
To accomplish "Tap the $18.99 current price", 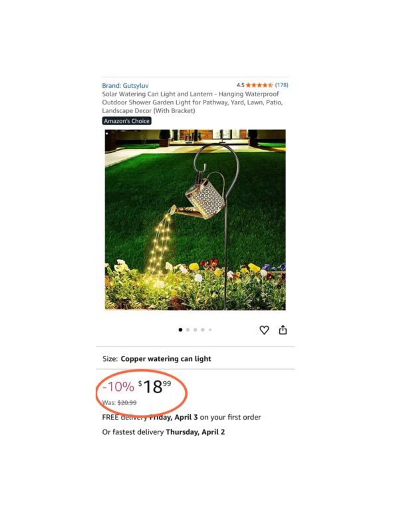I will pyautogui.click(x=155, y=386).
